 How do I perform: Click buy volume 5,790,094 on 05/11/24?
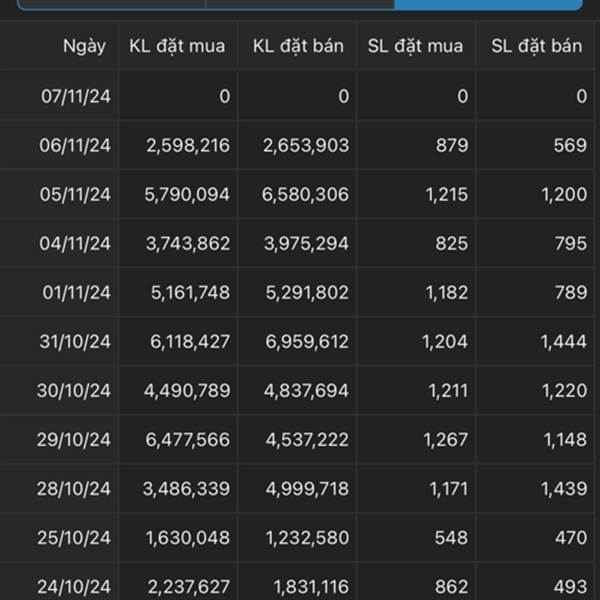point(187,194)
